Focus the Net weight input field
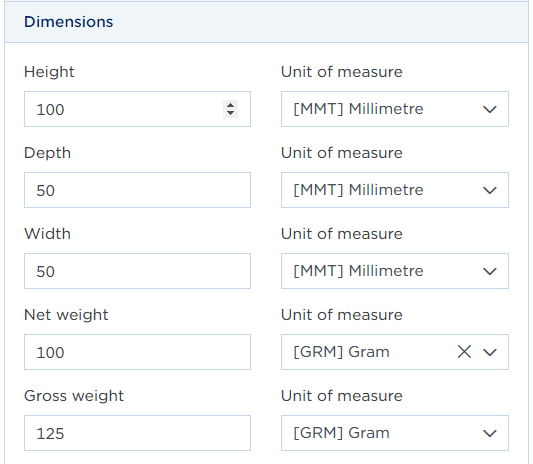533x464 pixels. click(x=137, y=352)
